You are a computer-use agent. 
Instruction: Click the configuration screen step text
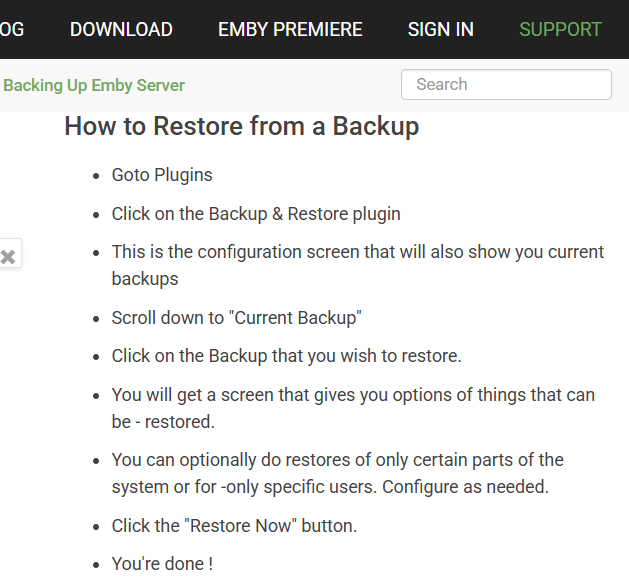(357, 265)
